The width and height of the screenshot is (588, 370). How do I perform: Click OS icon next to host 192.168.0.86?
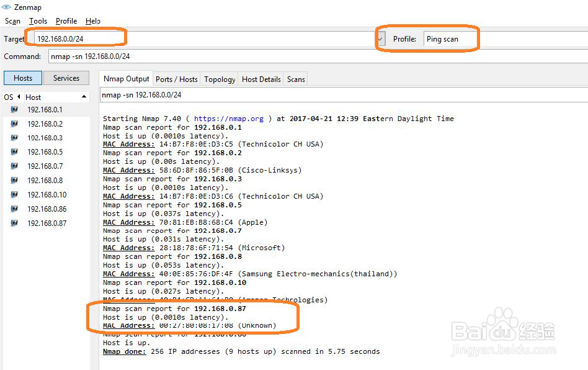pos(14,209)
